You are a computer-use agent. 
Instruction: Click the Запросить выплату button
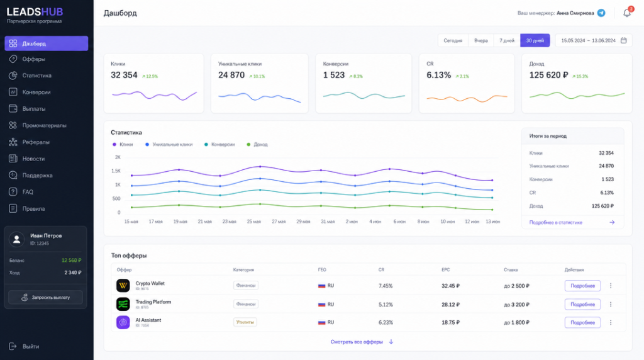45,297
